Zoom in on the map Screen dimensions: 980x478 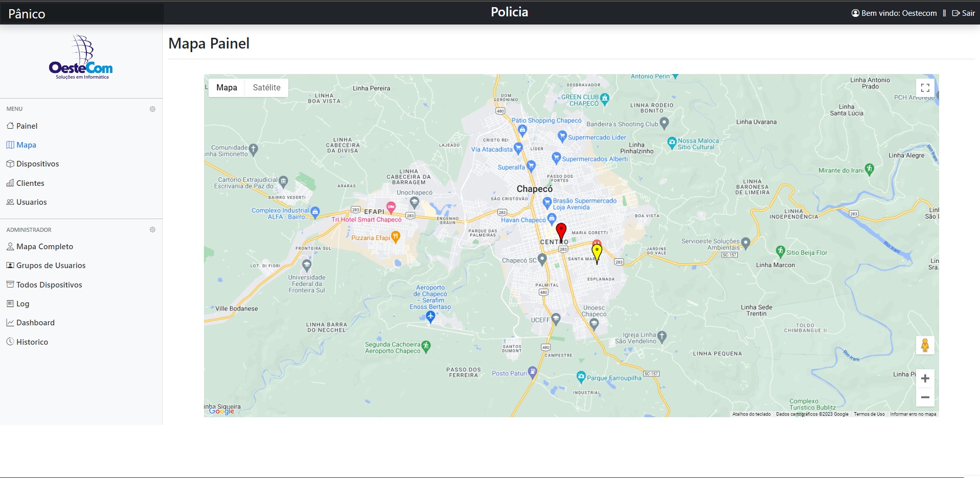(925, 378)
